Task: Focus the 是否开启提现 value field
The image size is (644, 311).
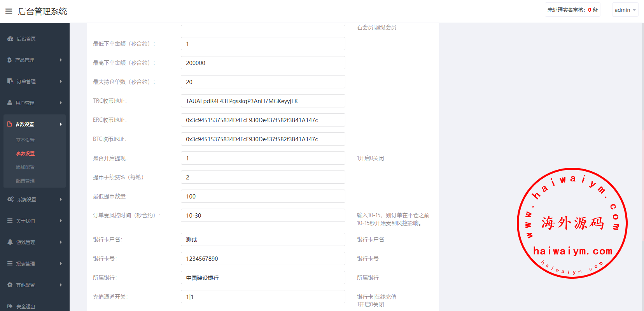Action: [x=263, y=158]
